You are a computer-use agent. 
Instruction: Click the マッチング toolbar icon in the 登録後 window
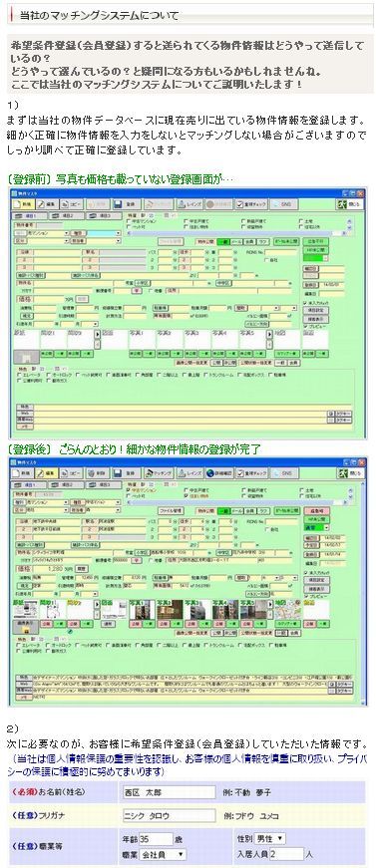point(159,473)
